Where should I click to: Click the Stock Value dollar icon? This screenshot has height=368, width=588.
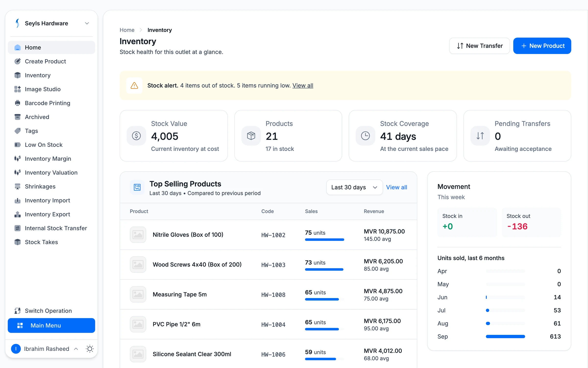136,136
